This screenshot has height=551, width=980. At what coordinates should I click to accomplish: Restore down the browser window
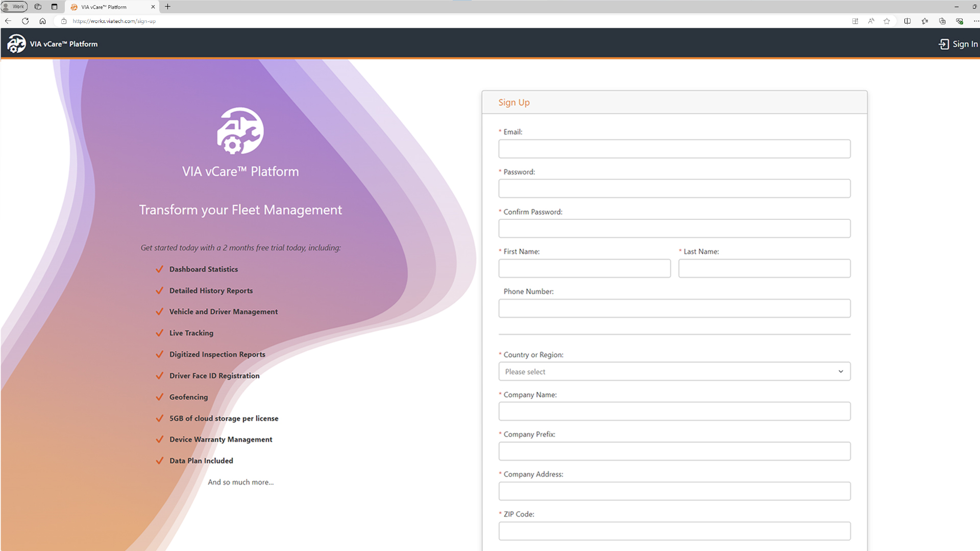click(x=974, y=7)
